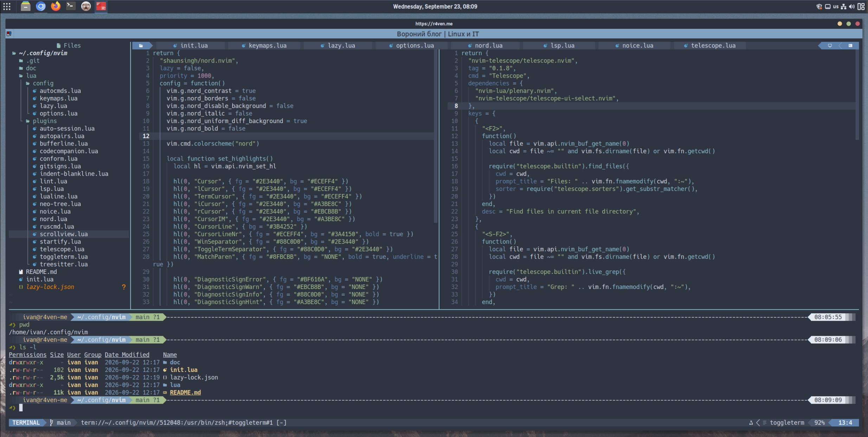
Task: Open the applications grid in the top panel
Action: 7,6
